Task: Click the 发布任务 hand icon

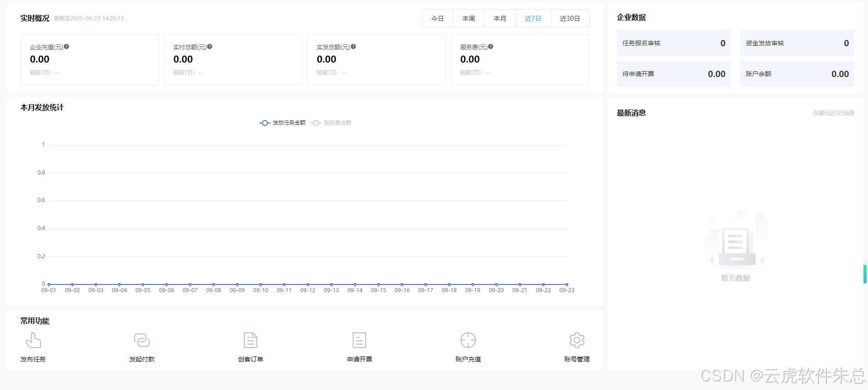Action: click(33, 340)
